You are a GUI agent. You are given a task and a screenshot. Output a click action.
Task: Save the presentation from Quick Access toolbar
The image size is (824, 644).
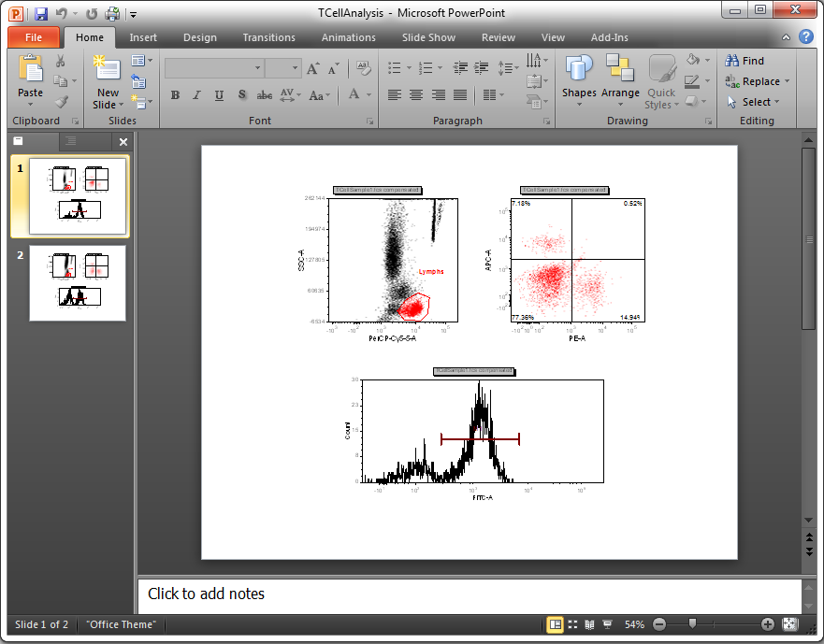[41, 14]
